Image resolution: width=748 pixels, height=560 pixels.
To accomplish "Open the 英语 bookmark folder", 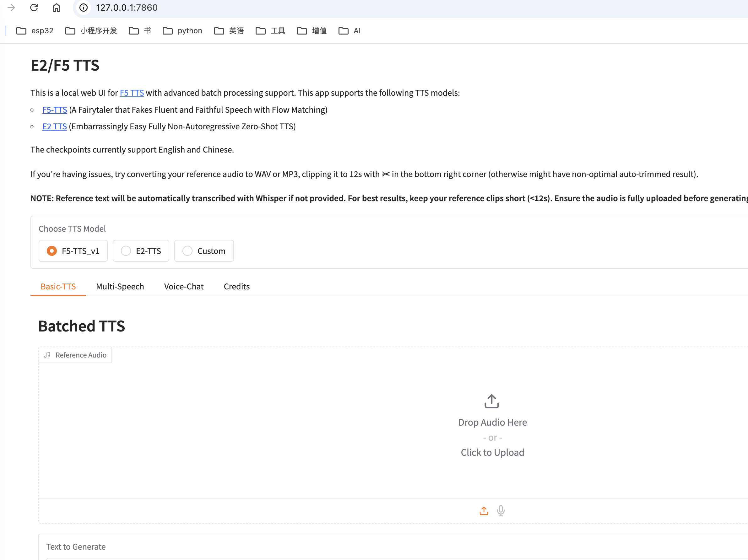I will tap(229, 31).
